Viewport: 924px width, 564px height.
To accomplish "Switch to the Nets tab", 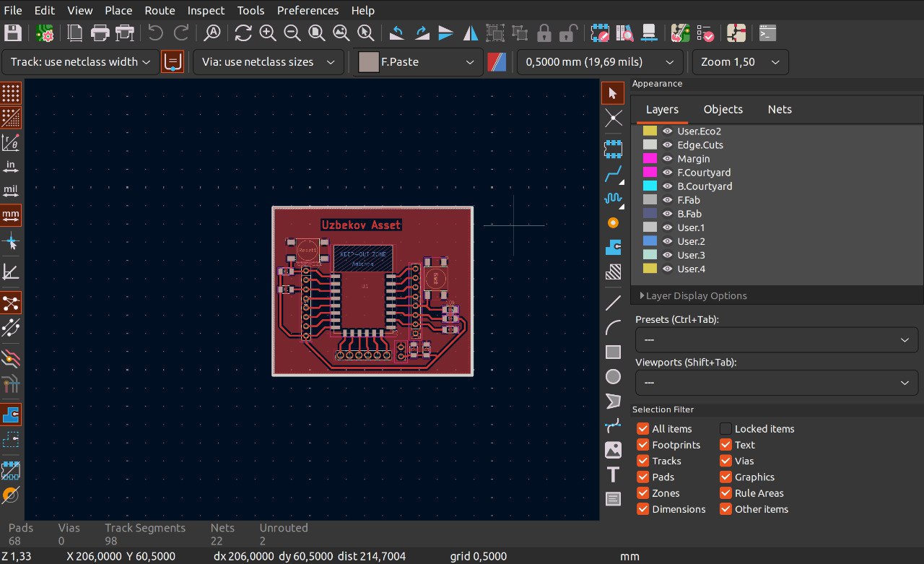I will [x=779, y=109].
